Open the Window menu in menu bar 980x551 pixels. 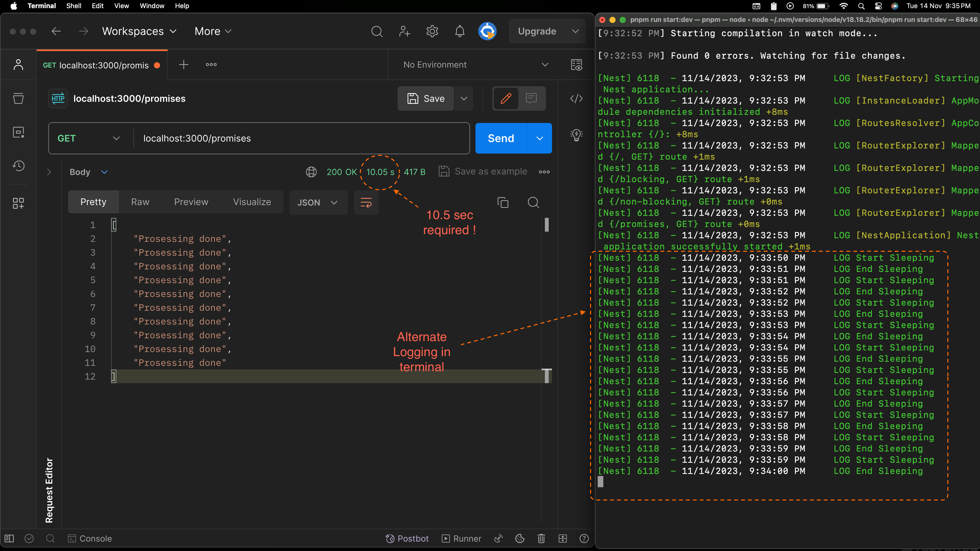152,6
